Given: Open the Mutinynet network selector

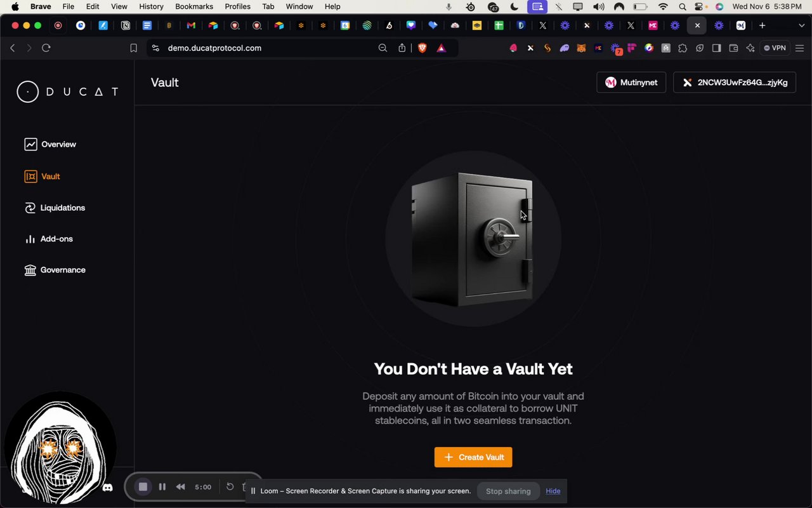Looking at the screenshot, I should pos(631,83).
